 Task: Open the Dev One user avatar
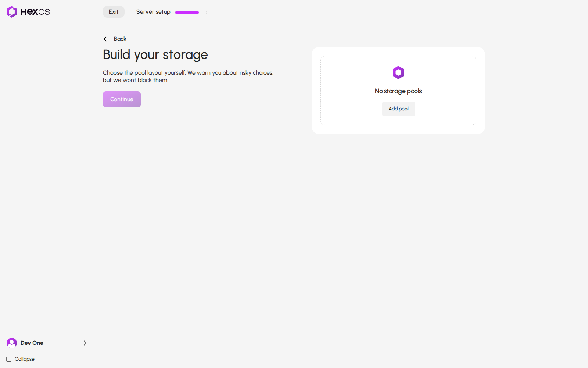12,343
